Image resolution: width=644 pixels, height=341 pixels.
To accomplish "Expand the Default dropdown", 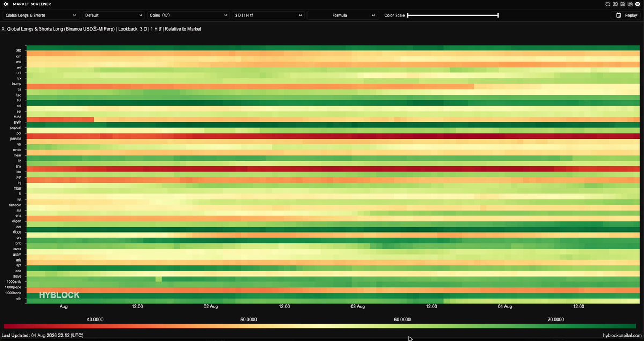I will [113, 16].
